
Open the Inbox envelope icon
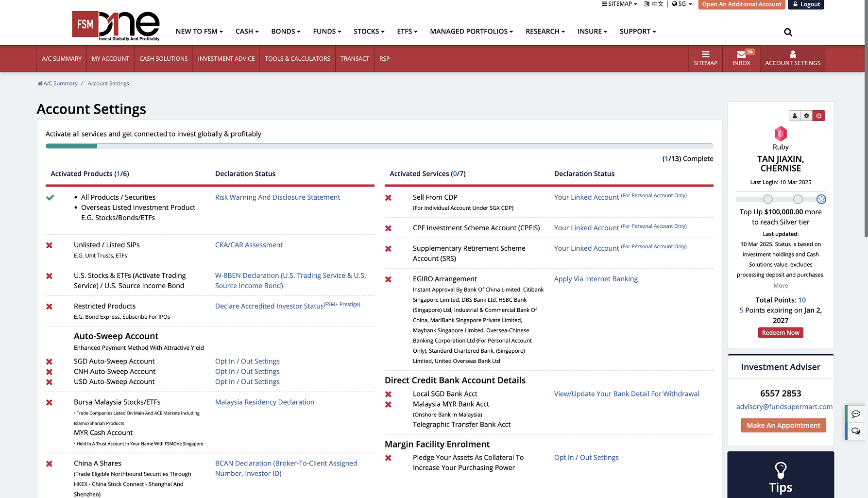(x=741, y=54)
